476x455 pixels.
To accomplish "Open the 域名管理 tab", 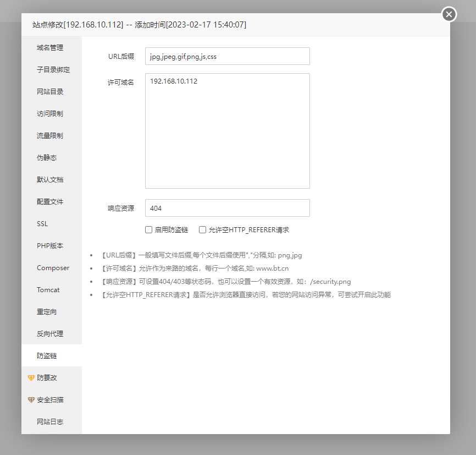I will (50, 48).
